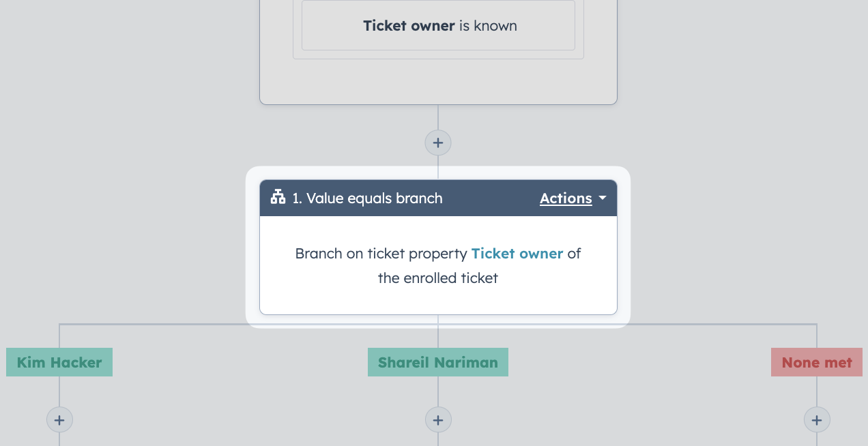The image size is (868, 446).
Task: Select the branch card description body
Action: pos(438,265)
